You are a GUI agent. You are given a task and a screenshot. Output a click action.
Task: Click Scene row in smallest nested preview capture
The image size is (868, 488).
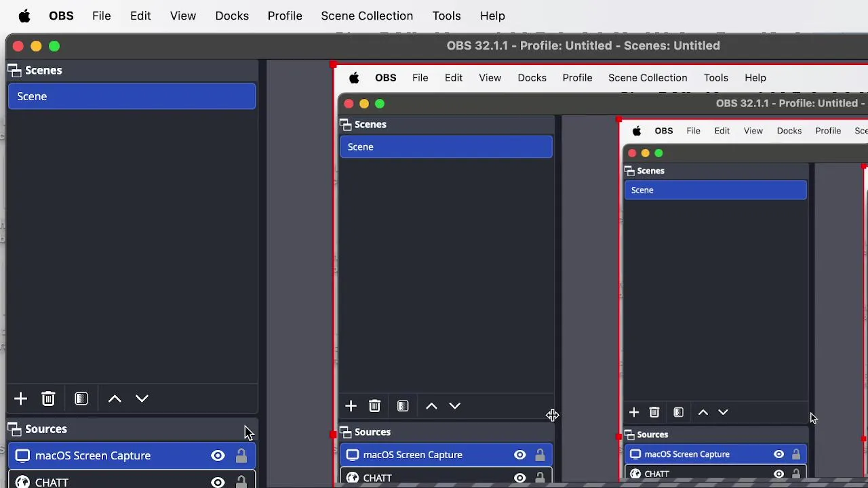[x=715, y=190]
